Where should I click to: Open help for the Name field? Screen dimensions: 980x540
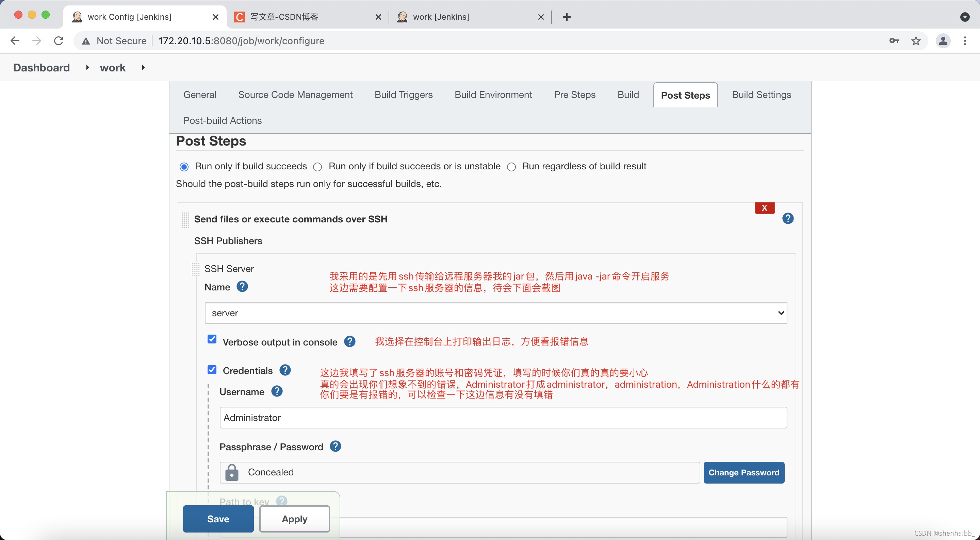click(242, 286)
